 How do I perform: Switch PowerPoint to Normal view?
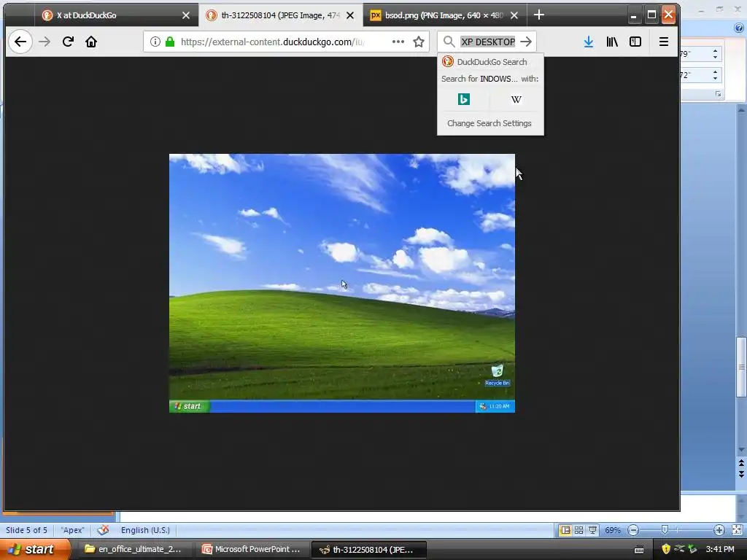565,530
